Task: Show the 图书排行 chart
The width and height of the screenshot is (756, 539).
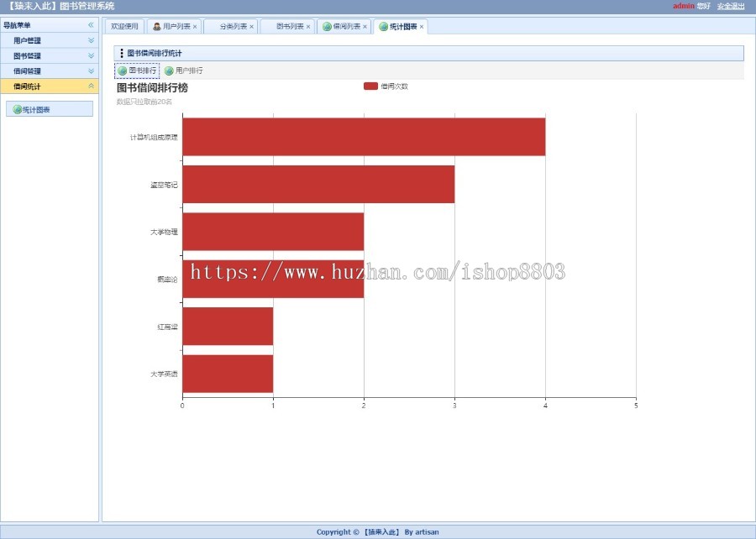Action: click(x=137, y=71)
